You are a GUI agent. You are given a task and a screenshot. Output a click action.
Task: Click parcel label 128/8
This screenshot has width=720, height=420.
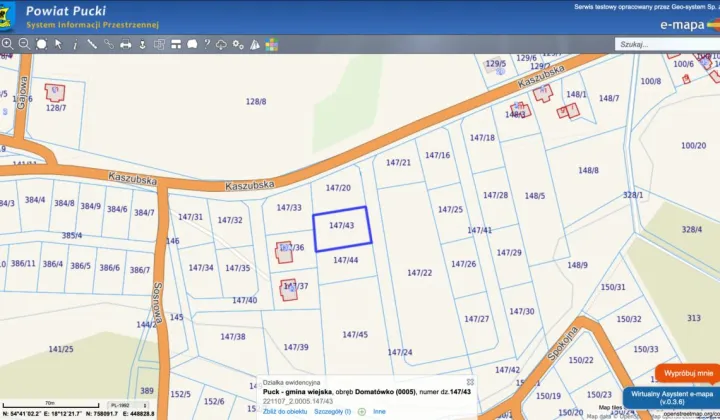click(256, 101)
